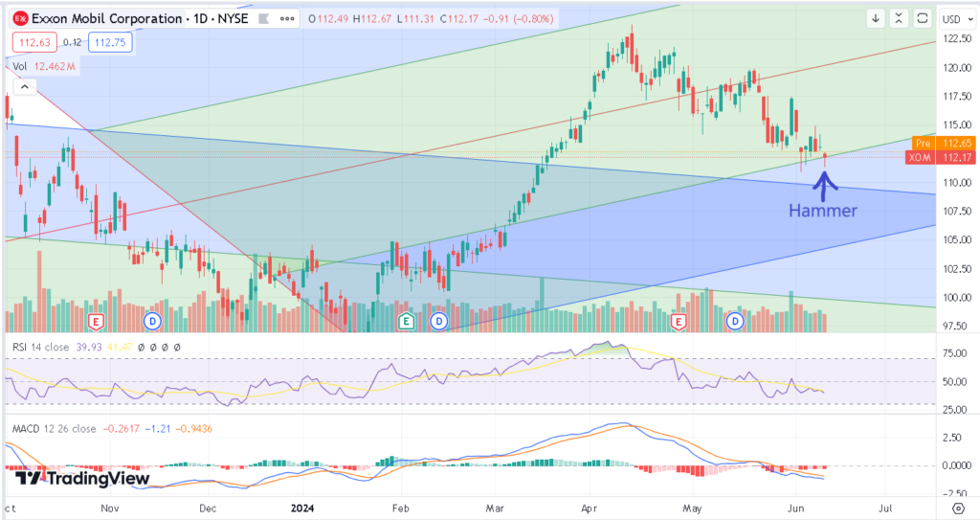
Task: Click the Jun label on time axis
Action: click(795, 509)
